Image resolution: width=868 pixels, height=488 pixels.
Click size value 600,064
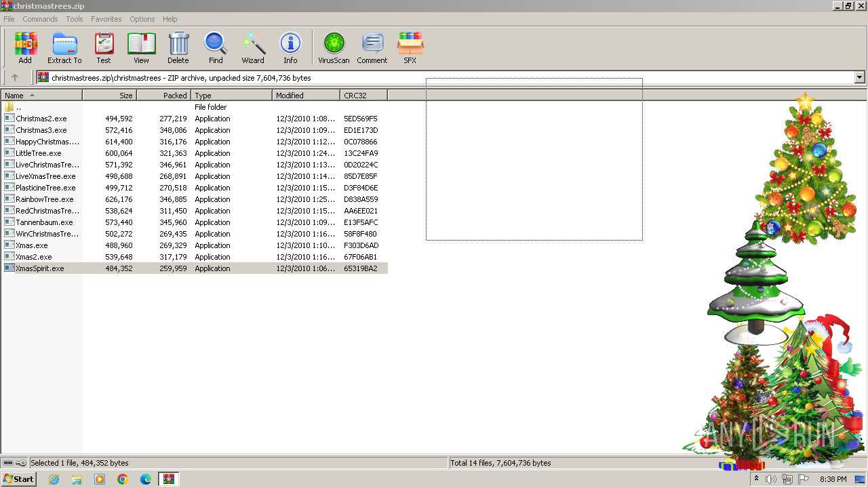119,153
